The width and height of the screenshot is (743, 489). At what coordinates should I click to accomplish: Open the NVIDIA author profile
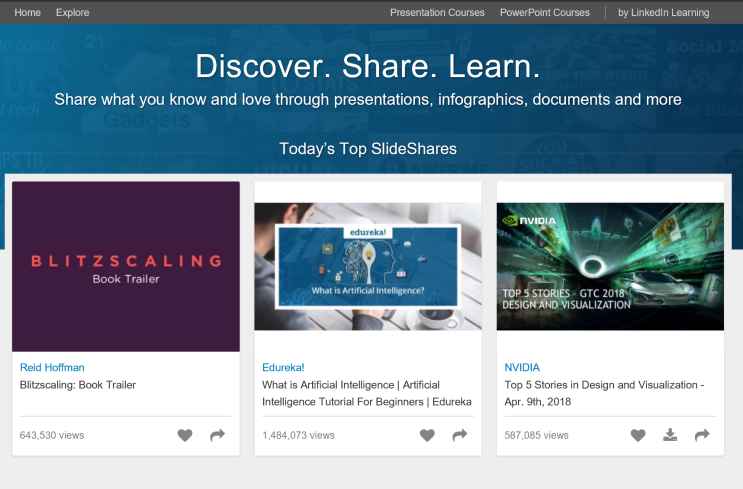[x=522, y=367]
